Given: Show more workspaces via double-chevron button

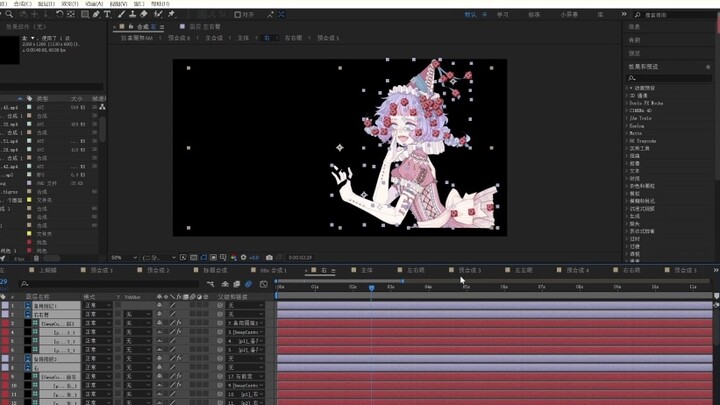Looking at the screenshot, I should 624,15.
